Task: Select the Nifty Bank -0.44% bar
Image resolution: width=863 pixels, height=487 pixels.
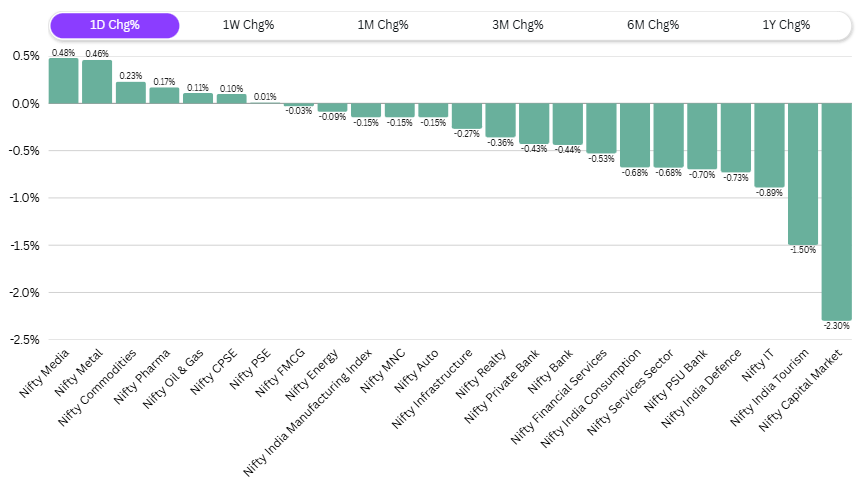Action: (567, 124)
